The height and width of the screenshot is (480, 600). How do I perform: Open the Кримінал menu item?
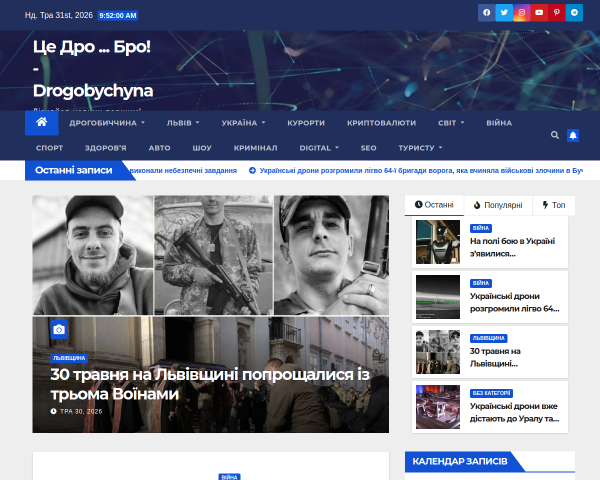pyautogui.click(x=256, y=148)
